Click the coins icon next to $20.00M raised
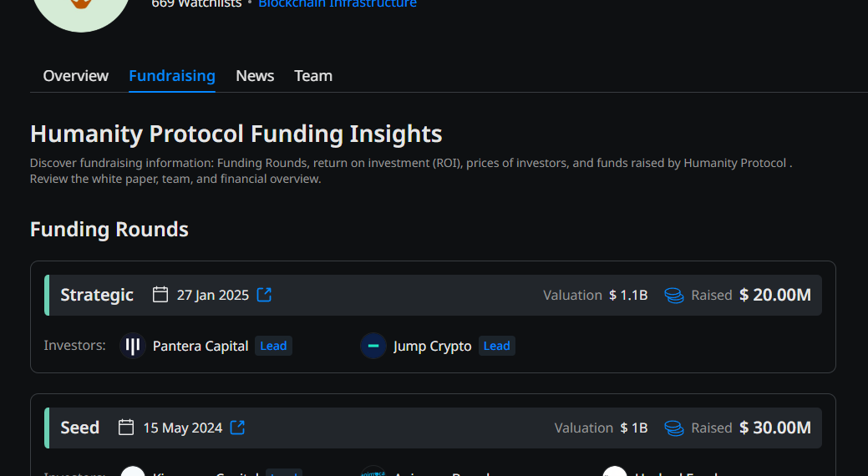The image size is (868, 476). click(x=673, y=295)
